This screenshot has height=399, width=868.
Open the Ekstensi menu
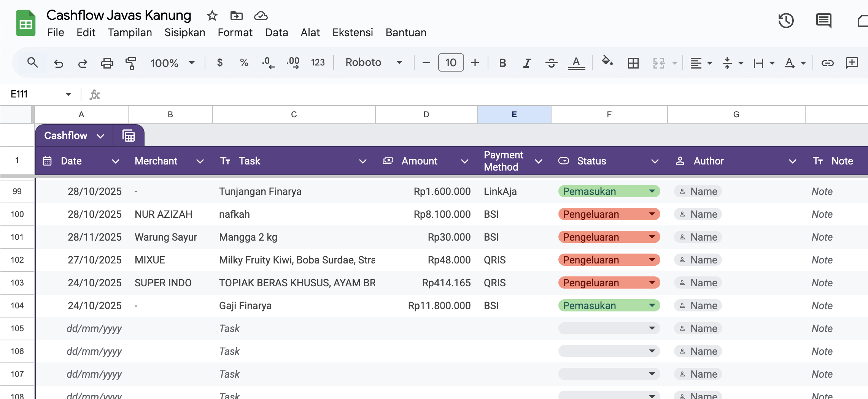coord(353,32)
